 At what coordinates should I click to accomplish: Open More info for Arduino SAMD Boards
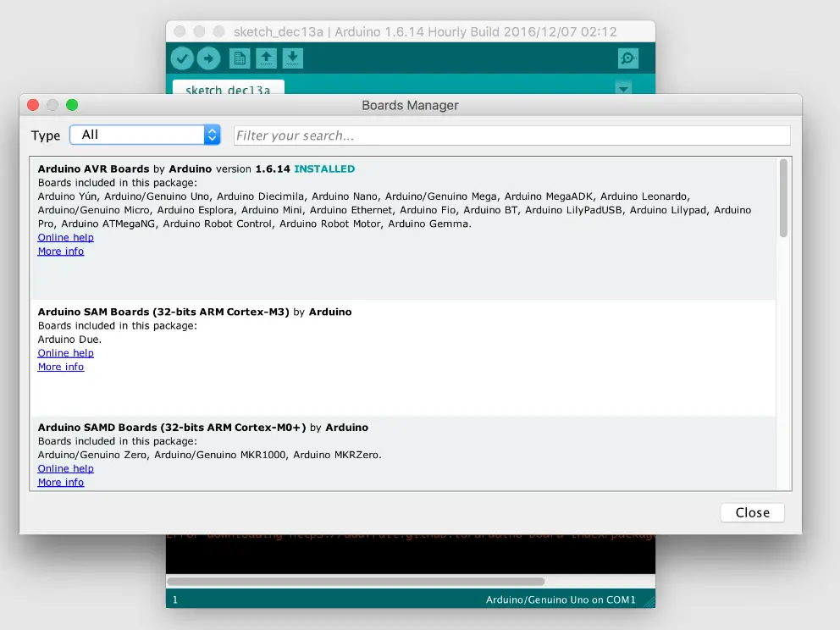point(60,482)
